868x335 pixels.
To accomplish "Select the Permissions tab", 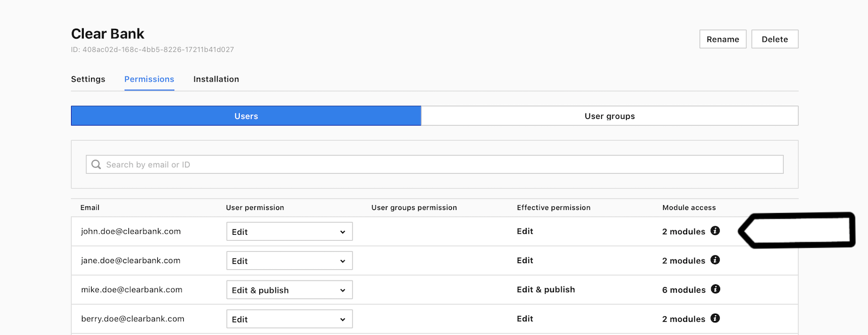I will coord(149,79).
